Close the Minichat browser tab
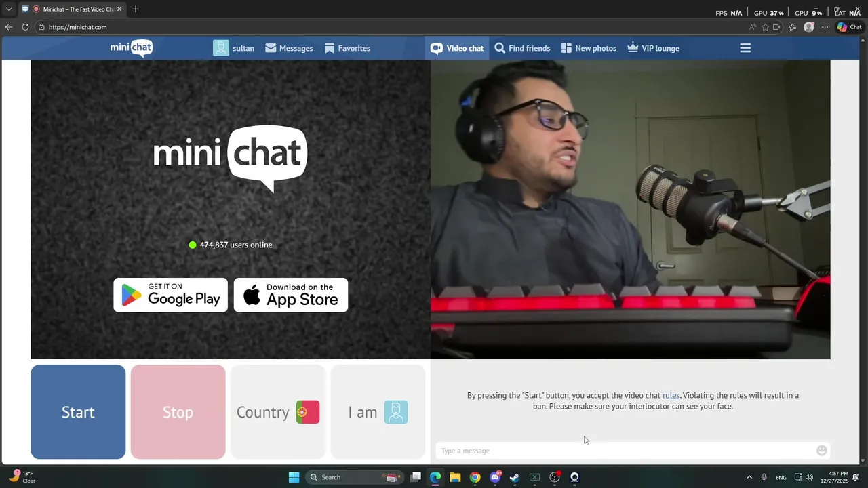The image size is (868, 488). pos(119,9)
